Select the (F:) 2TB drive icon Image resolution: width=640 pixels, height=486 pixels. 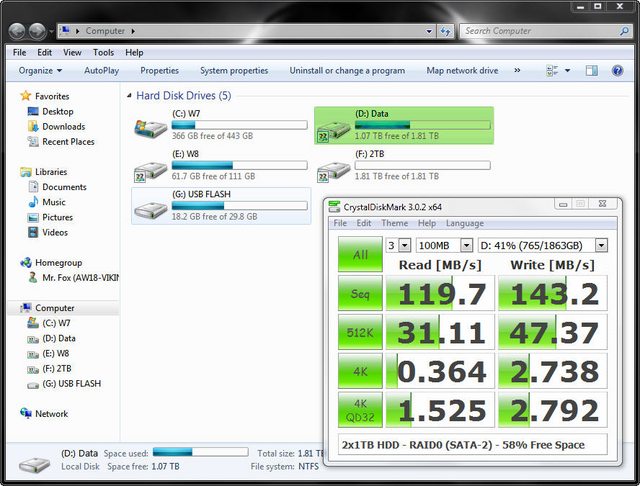click(x=333, y=170)
